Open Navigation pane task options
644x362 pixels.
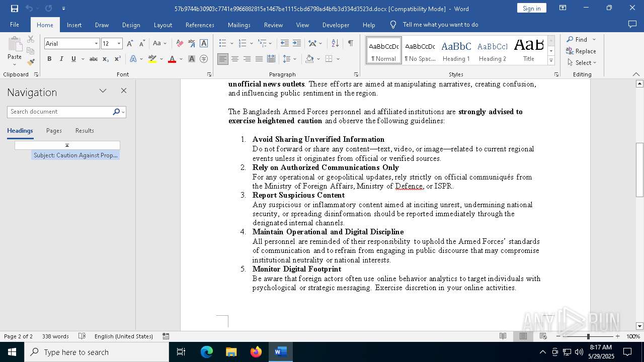[x=103, y=91]
